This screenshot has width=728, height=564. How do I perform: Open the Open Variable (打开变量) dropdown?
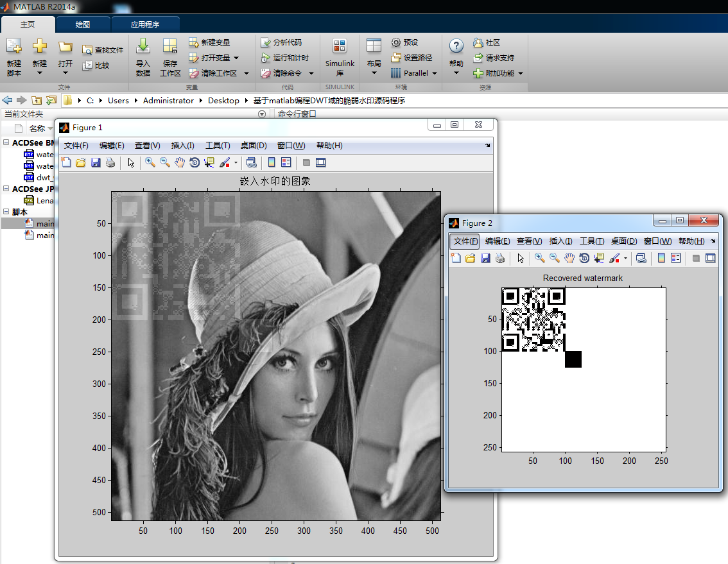pyautogui.click(x=236, y=58)
